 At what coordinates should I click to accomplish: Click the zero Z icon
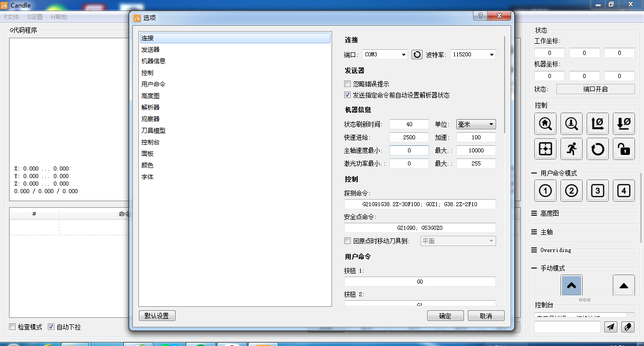coord(624,123)
